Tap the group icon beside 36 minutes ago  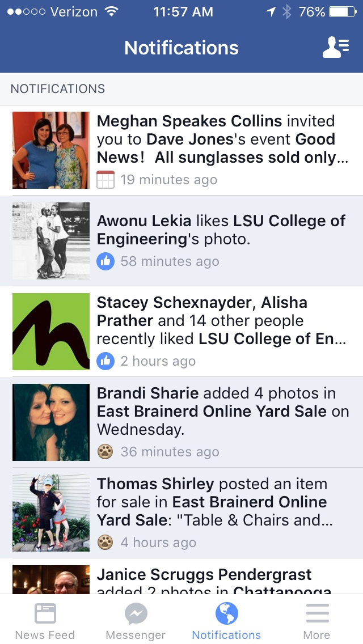point(105,452)
